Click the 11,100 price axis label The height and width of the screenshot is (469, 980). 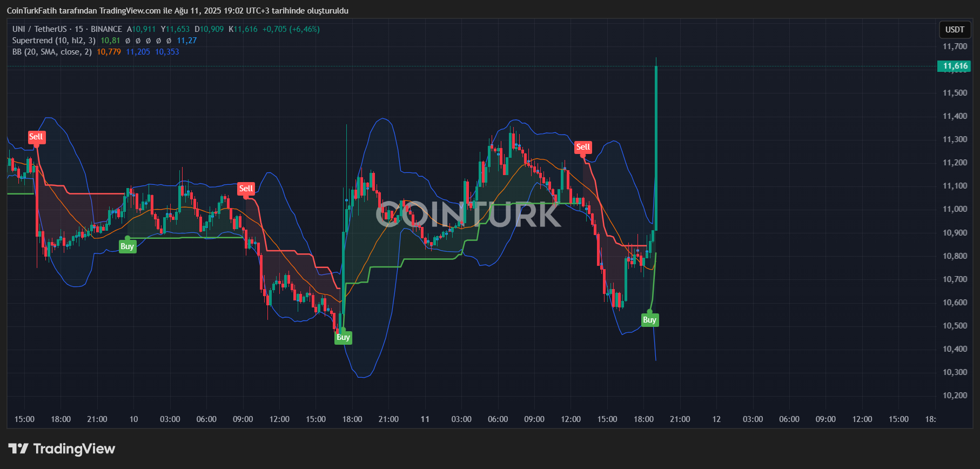pyautogui.click(x=955, y=186)
